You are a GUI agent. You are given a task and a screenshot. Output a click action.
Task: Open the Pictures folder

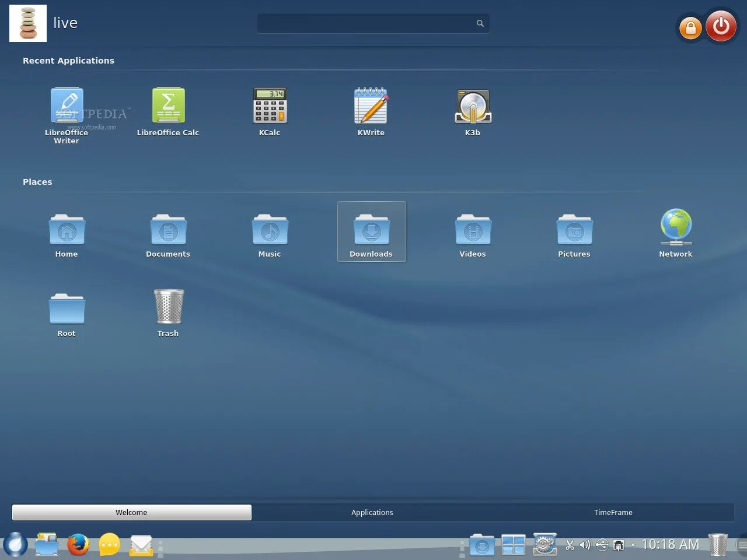coord(574,235)
